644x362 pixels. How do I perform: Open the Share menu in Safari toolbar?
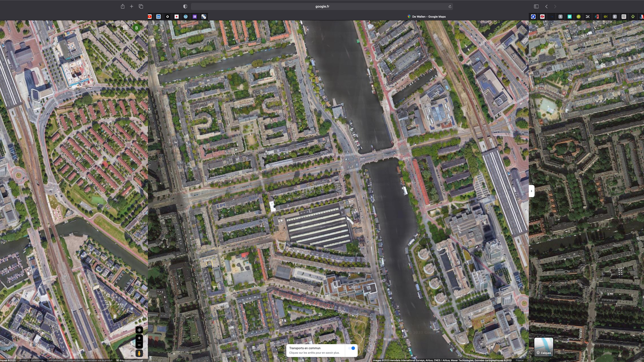(123, 6)
